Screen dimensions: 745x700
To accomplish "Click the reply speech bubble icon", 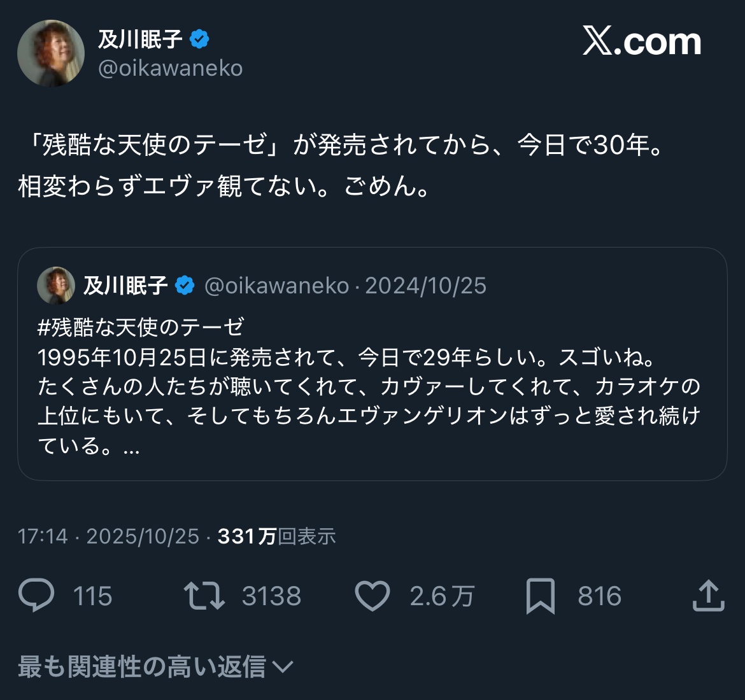I will pyautogui.click(x=36, y=596).
